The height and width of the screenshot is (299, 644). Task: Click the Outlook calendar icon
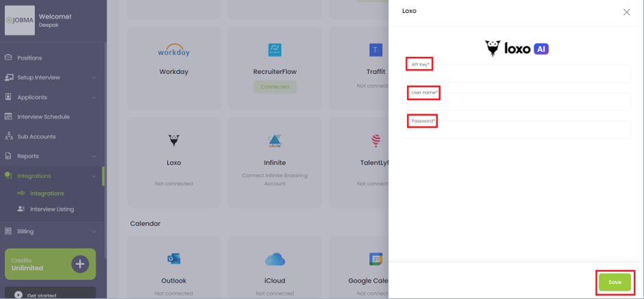[174, 259]
